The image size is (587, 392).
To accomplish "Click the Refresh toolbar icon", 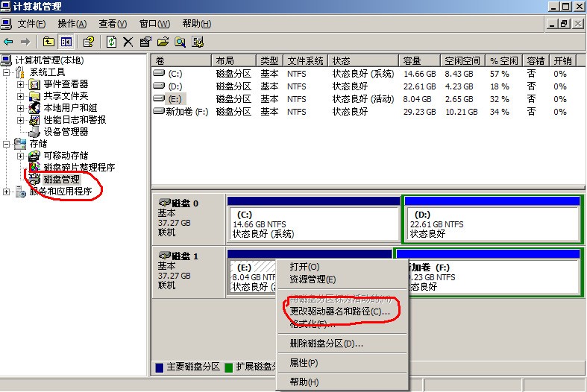I will tap(111, 42).
